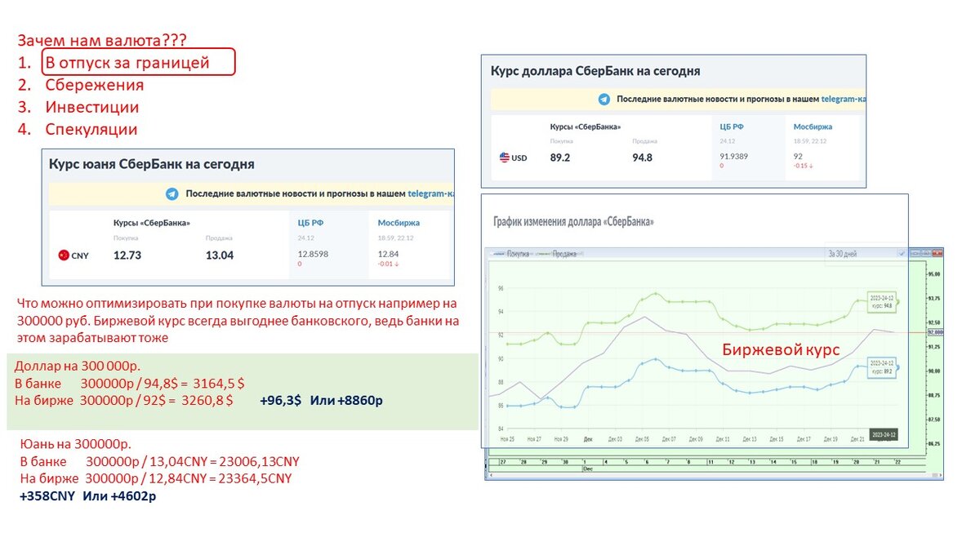Click the title График изменения доллара «СберБанка»
Viewport: 980px width, 551px height.
[x=574, y=221]
